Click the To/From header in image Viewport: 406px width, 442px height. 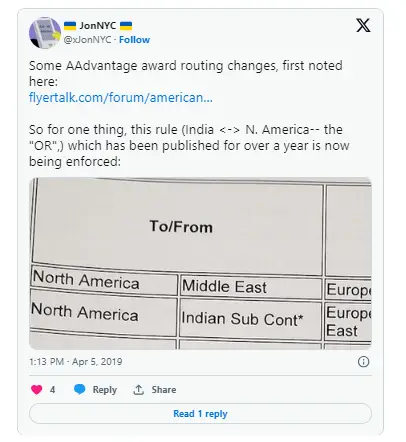181,227
